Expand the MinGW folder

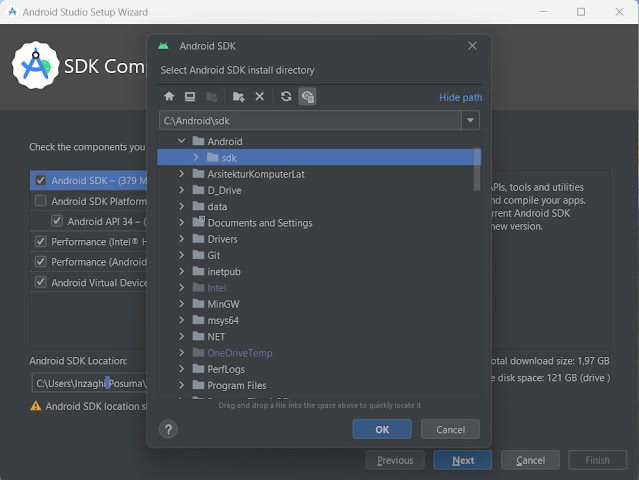(x=181, y=304)
